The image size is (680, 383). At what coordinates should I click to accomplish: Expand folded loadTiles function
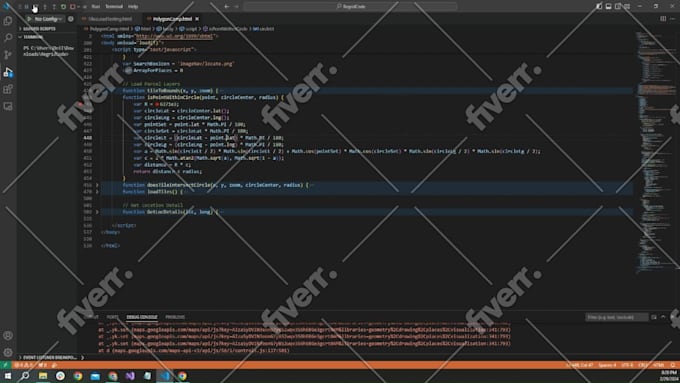pyautogui.click(x=97, y=192)
